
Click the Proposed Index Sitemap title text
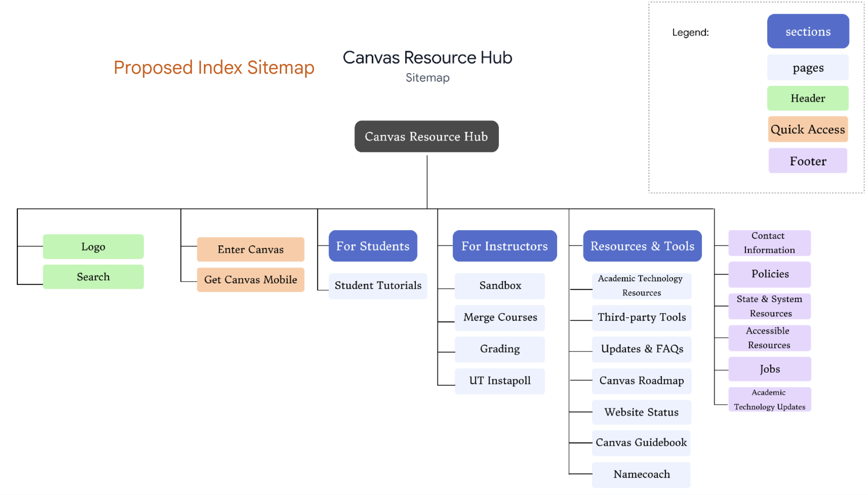pos(214,68)
